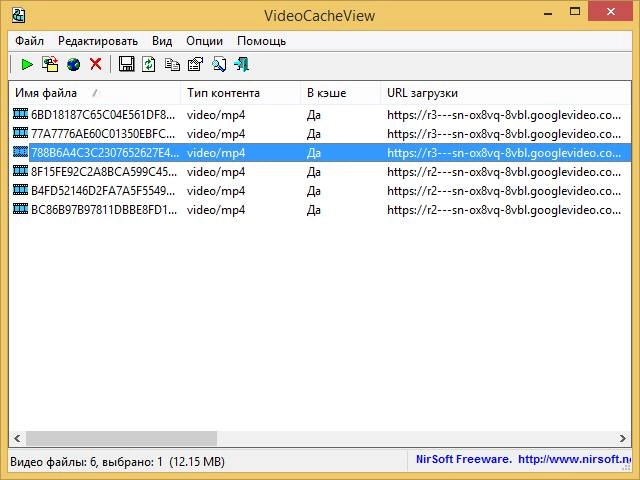
Task: Click status bar text Видео файлы: 6
Action: [53, 462]
